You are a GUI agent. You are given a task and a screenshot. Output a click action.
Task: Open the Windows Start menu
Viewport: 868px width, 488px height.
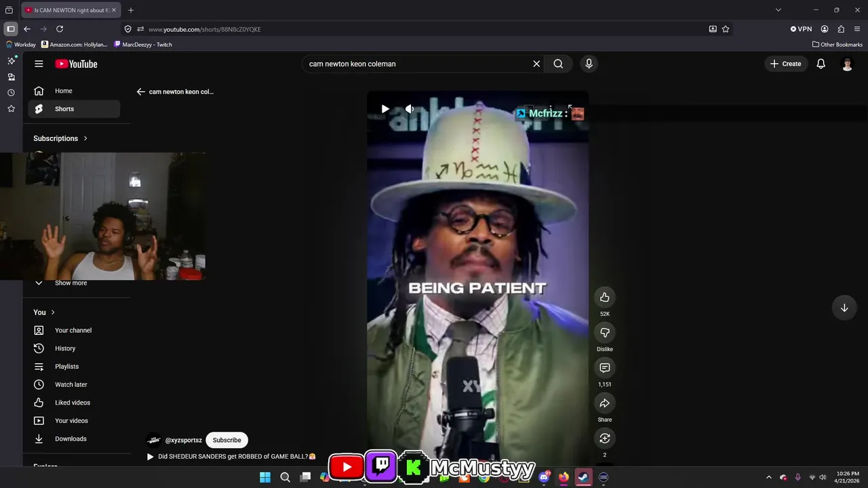[x=265, y=477]
